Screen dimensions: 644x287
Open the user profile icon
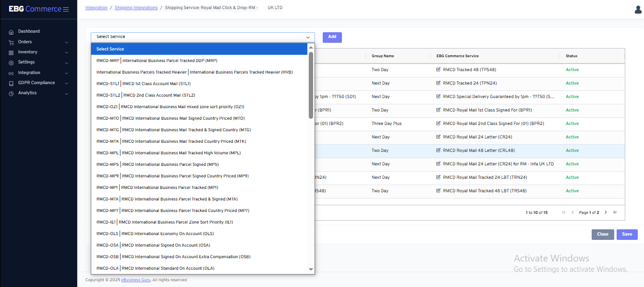[x=638, y=10]
